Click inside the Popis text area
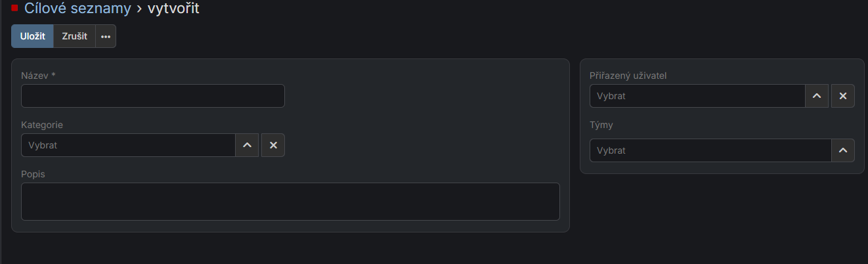 pos(290,202)
